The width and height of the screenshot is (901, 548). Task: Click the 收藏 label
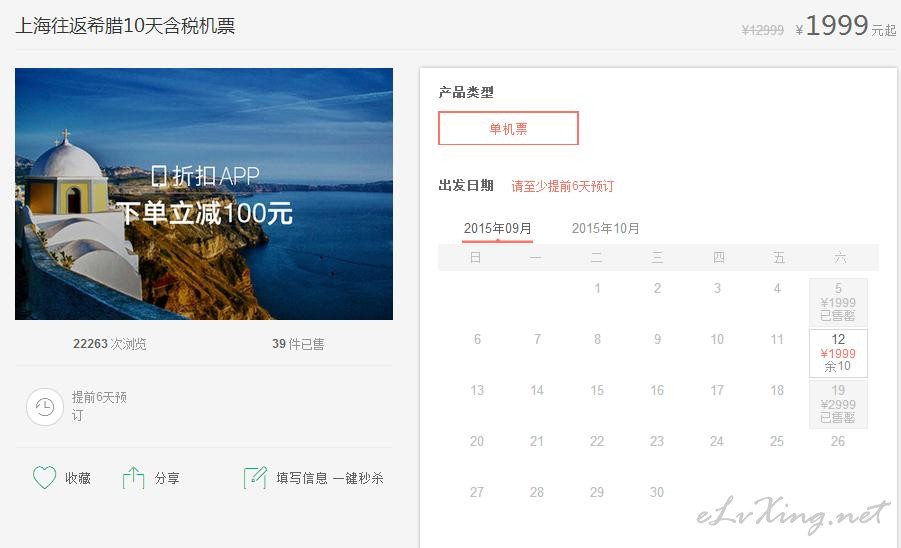click(78, 478)
